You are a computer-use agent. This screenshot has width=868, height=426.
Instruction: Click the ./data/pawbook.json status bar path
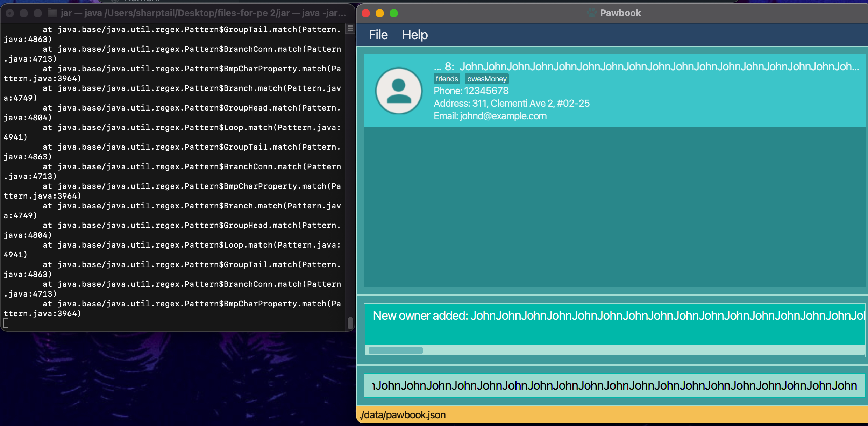tap(403, 415)
